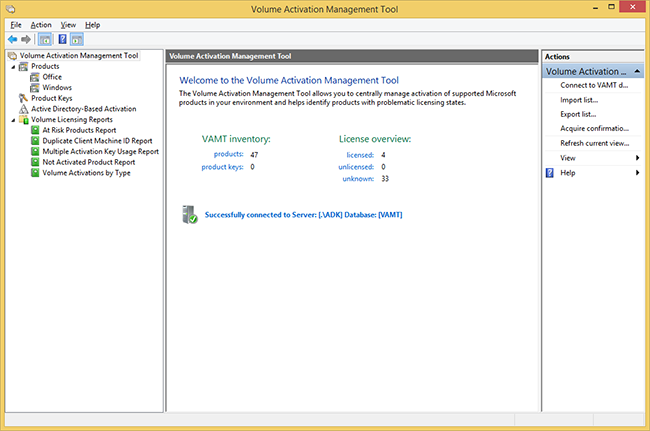This screenshot has height=431, width=650.
Task: Collapse the Volume Activation actions section
Action: 637,72
